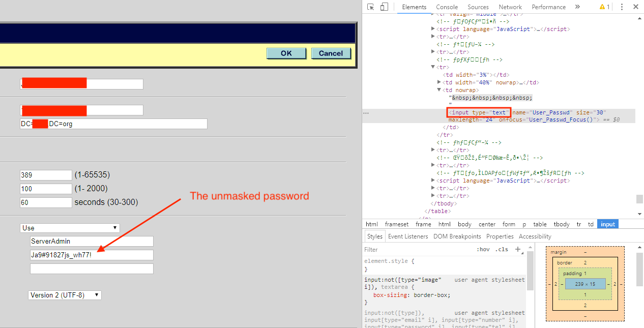Screen dimensions: 644x328
Task: Expand the td width="40%" node
Action: [439, 82]
